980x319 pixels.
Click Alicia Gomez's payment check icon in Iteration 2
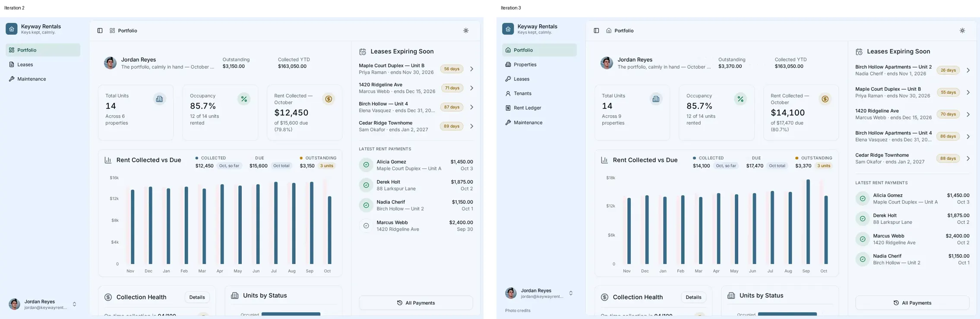[x=366, y=165]
